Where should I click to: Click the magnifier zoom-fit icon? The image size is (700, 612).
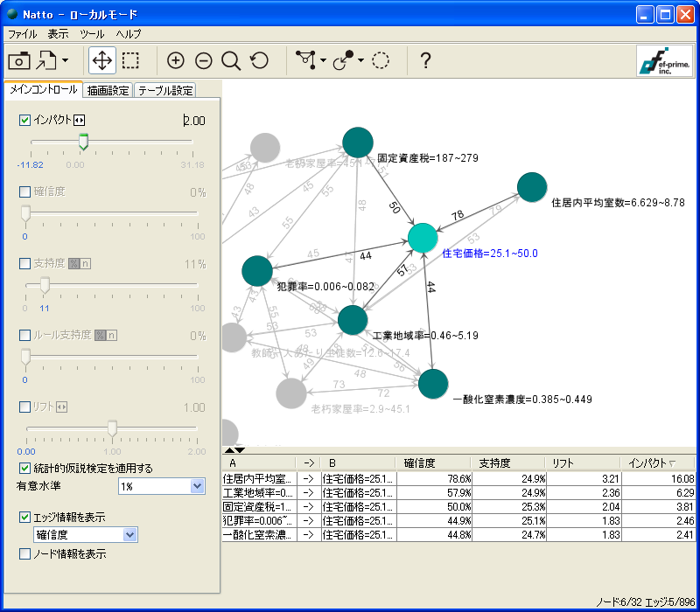pos(231,60)
